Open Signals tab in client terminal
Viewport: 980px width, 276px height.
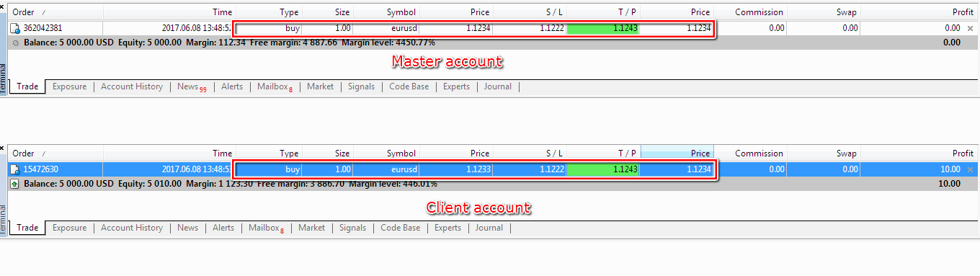[x=352, y=228]
